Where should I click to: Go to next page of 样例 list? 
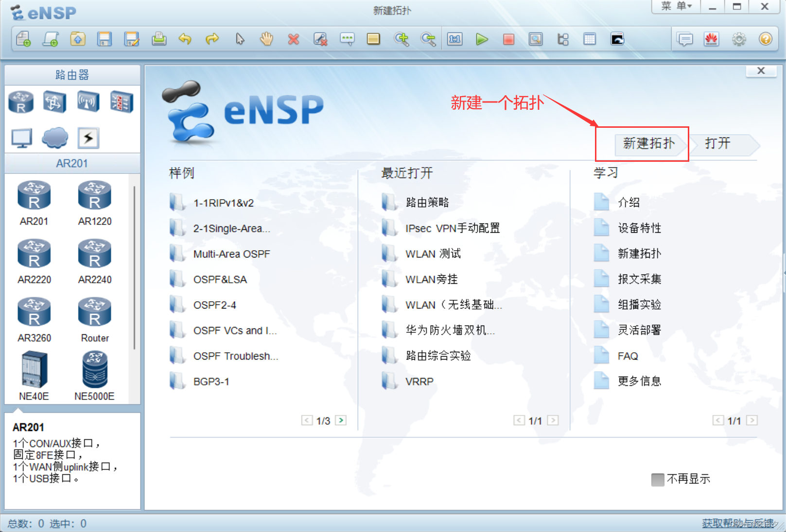click(x=341, y=420)
